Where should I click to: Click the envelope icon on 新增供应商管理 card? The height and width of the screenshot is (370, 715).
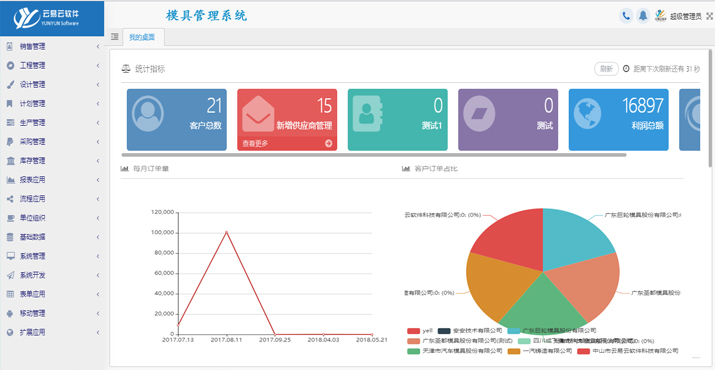pos(258,115)
